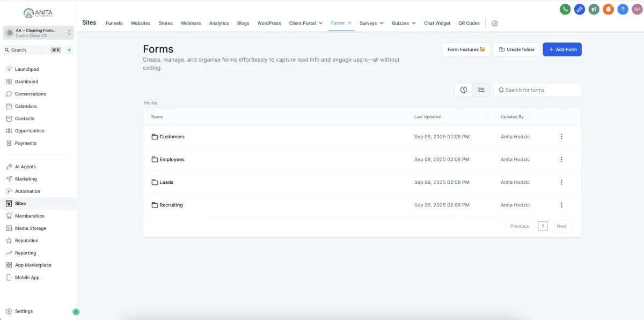This screenshot has height=320, width=644.
Task: Click the blue magic wand icon
Action: pos(580,9)
